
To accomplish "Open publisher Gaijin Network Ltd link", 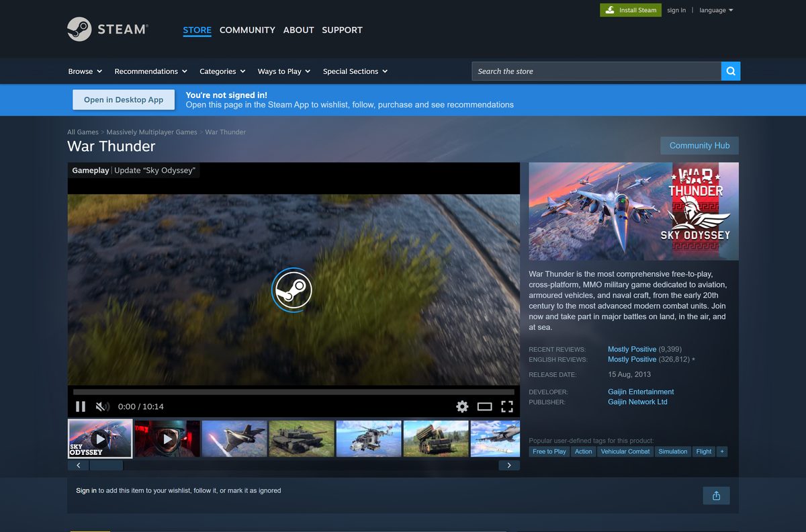I will click(637, 402).
